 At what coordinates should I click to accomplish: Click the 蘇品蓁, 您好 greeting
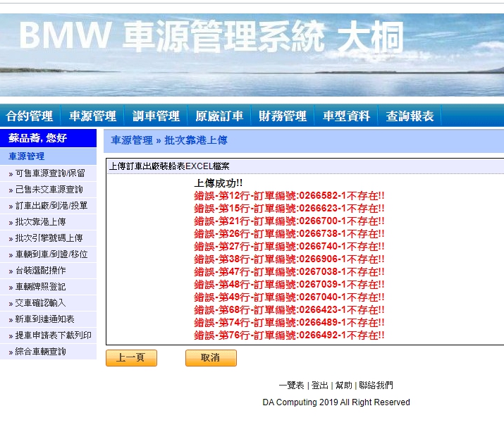coord(37,138)
